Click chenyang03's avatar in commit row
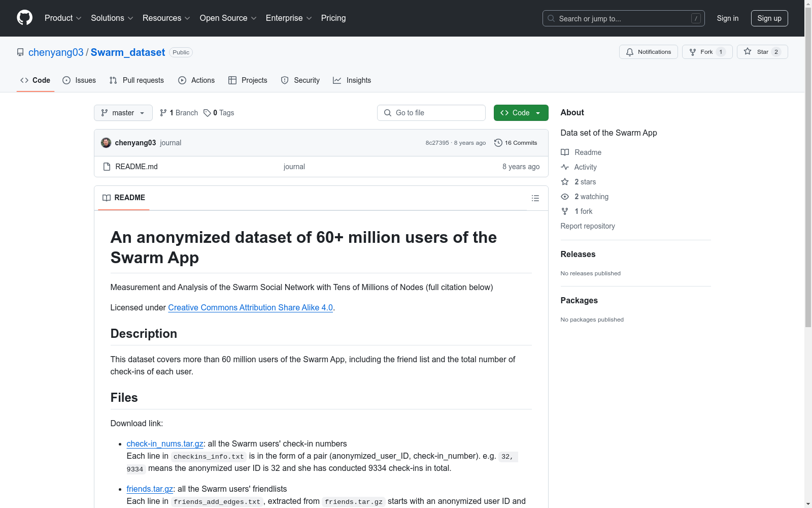The width and height of the screenshot is (812, 508). [x=106, y=143]
